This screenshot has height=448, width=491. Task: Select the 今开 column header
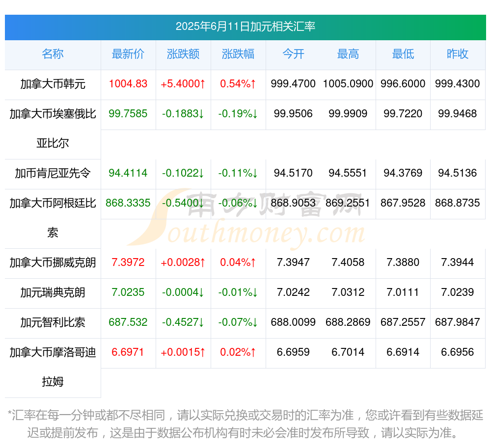click(x=293, y=54)
